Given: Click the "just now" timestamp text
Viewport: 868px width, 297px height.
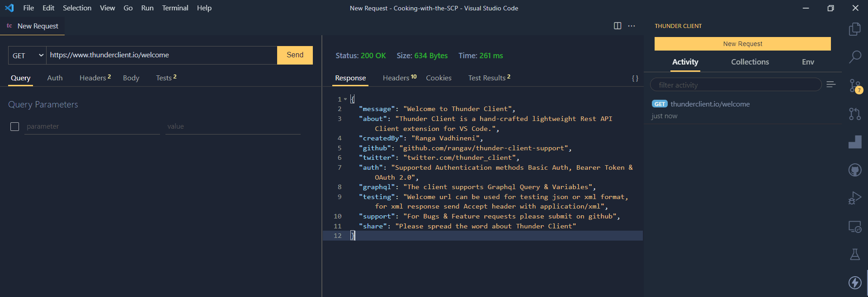Looking at the screenshot, I should pyautogui.click(x=664, y=116).
